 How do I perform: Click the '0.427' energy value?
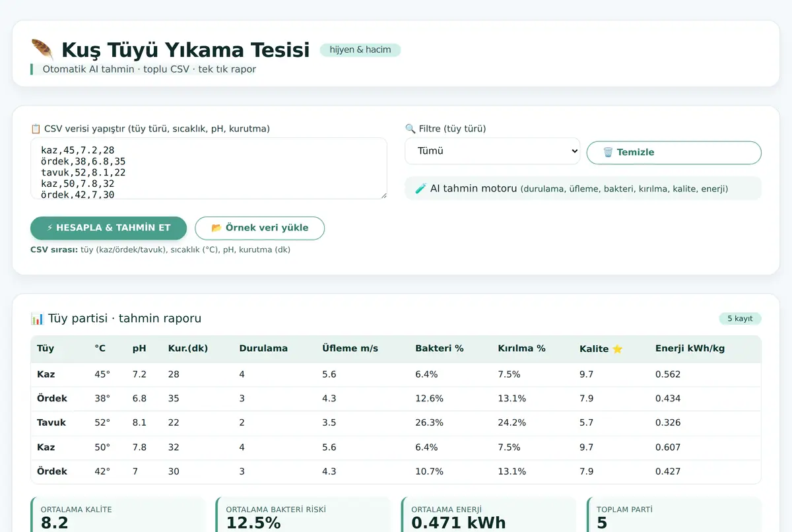click(x=668, y=471)
